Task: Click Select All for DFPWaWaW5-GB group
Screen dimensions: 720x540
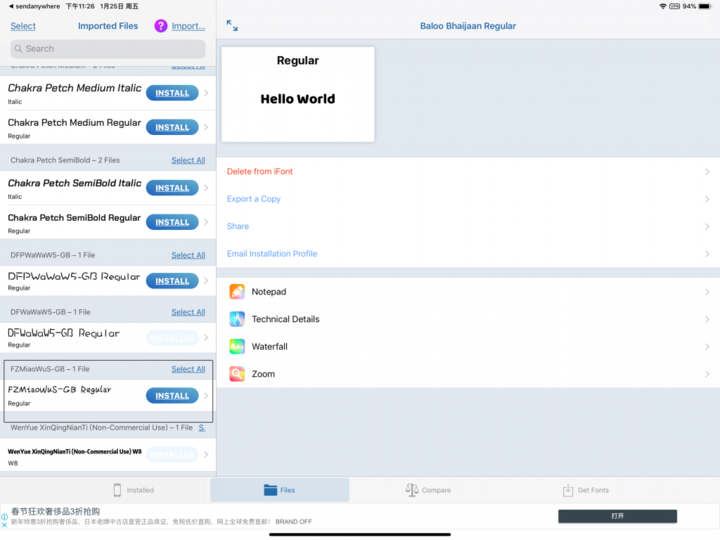Action: [x=188, y=255]
